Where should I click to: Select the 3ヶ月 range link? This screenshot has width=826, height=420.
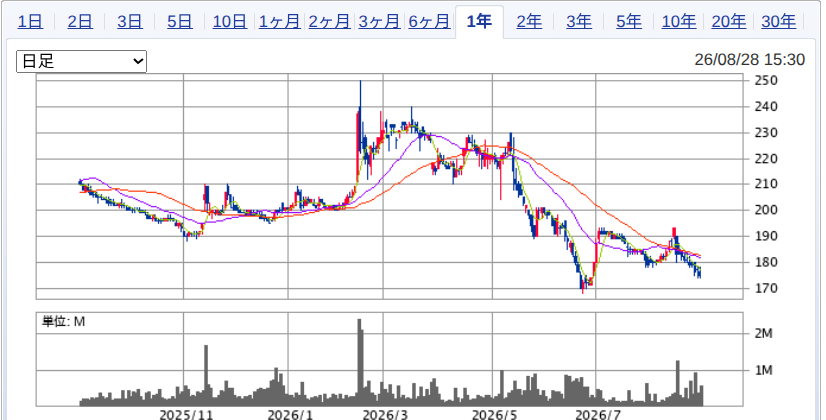click(x=379, y=22)
